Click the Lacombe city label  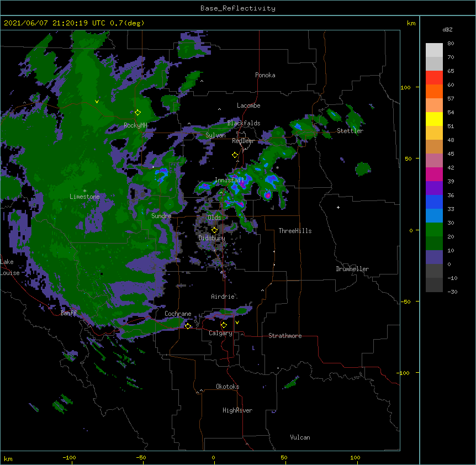pos(248,105)
